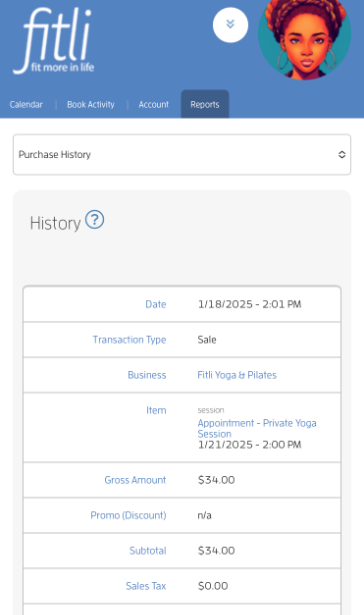Expand the double-chevron down button
The height and width of the screenshot is (615, 364).
coord(230,25)
